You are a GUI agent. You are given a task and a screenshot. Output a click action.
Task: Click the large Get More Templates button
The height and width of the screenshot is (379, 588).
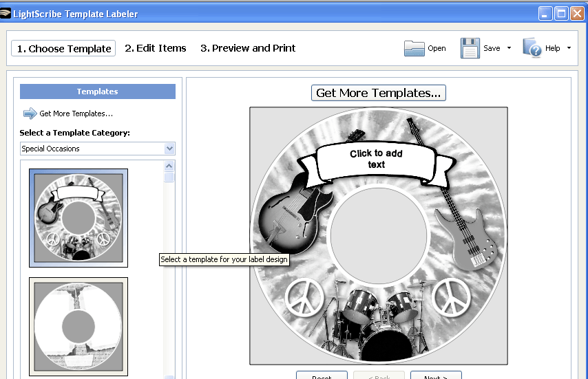pyautogui.click(x=379, y=93)
